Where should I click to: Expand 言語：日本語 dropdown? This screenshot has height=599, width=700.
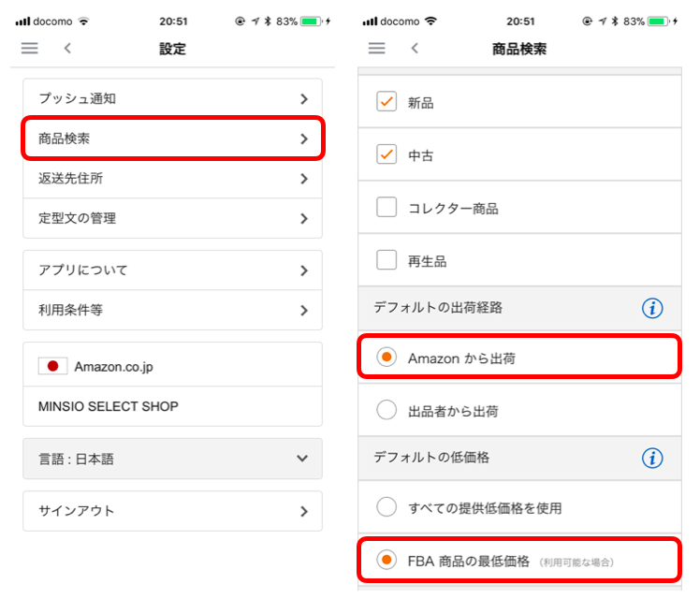point(302,459)
